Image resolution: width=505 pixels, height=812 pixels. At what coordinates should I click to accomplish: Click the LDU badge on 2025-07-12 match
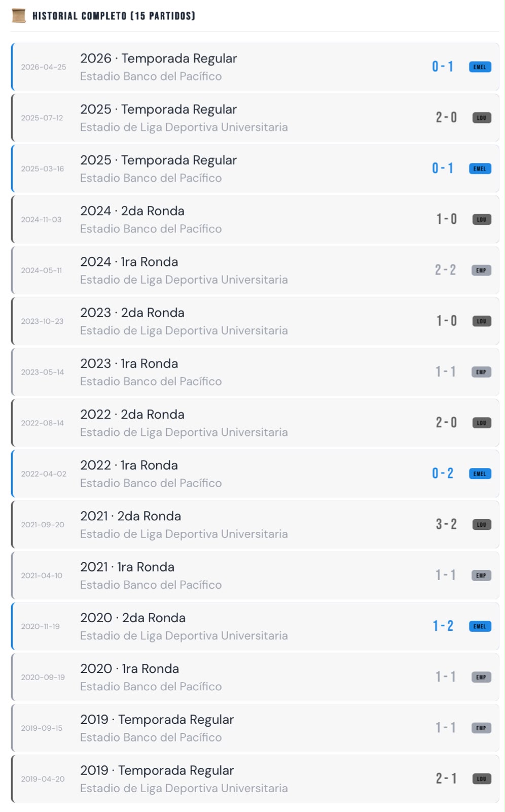pyautogui.click(x=482, y=118)
